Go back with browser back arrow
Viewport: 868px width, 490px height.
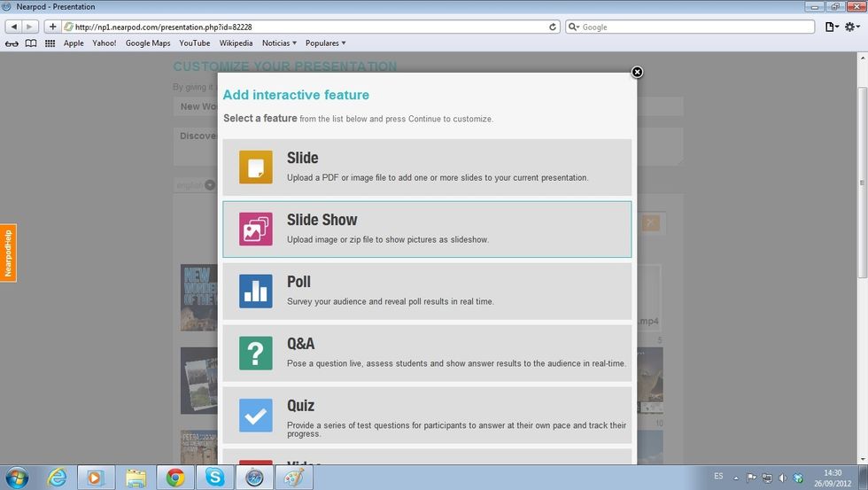(14, 27)
